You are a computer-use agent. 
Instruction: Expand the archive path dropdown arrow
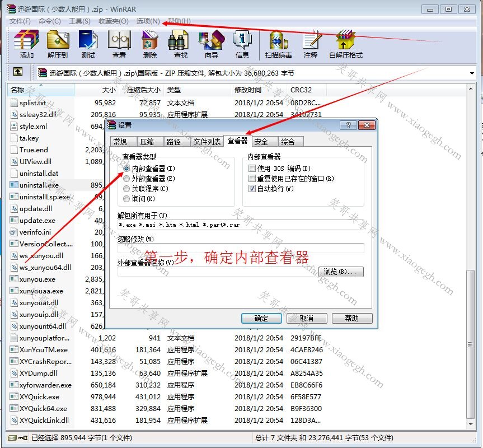[x=472, y=73]
